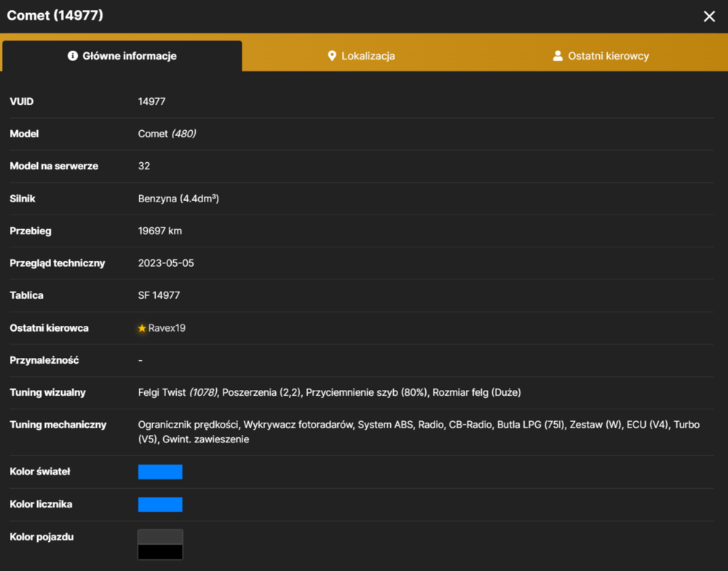Click the Kolor pojazdu label
The height and width of the screenshot is (571, 728).
[41, 537]
